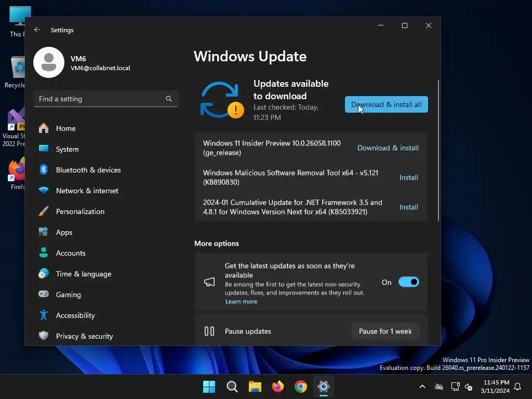Click the Accessibility figure icon
Image resolution: width=532 pixels, height=399 pixels.
pyautogui.click(x=44, y=315)
